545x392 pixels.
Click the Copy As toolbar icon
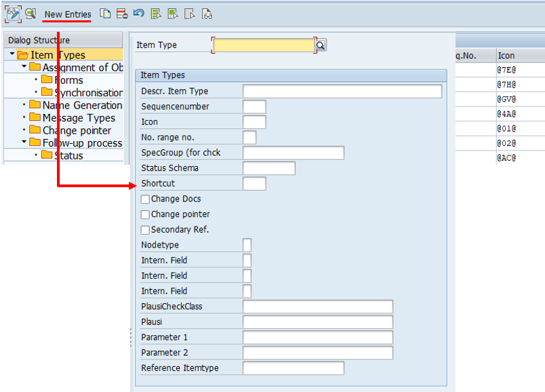[105, 14]
